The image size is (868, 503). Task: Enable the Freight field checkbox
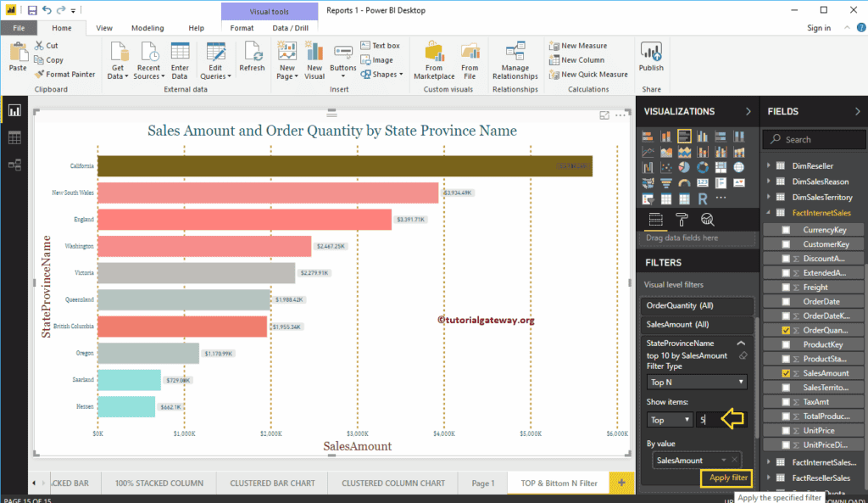[786, 288]
